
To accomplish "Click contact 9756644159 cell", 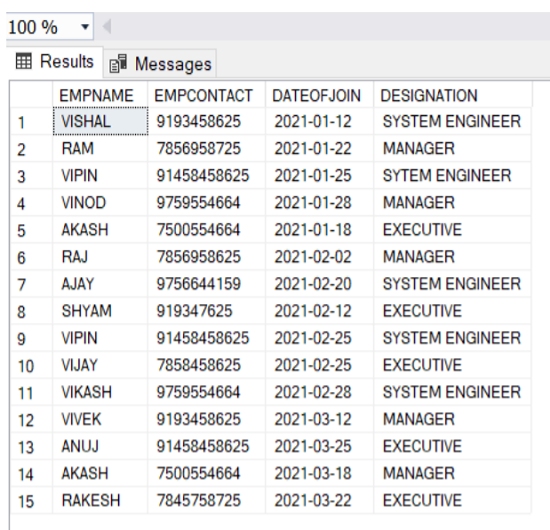I will pyautogui.click(x=207, y=284).
